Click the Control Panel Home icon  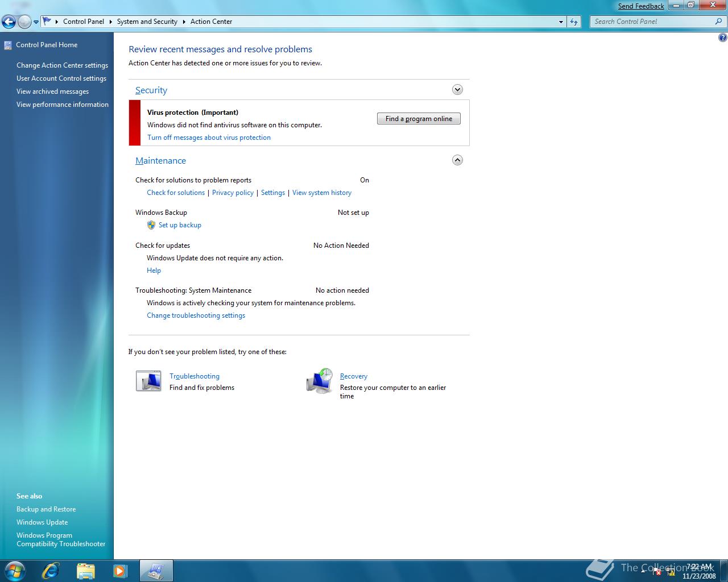click(8, 45)
